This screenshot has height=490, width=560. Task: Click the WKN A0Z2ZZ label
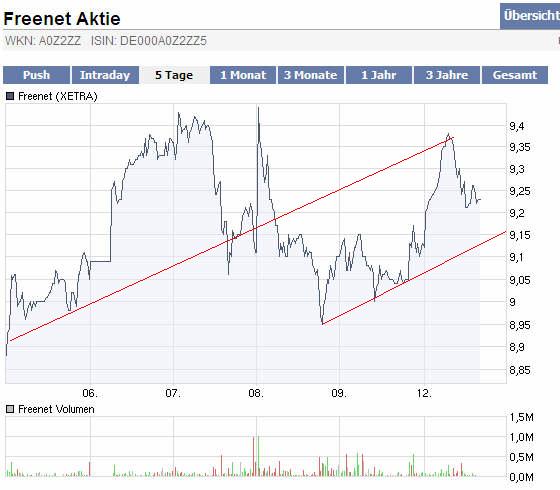point(43,41)
